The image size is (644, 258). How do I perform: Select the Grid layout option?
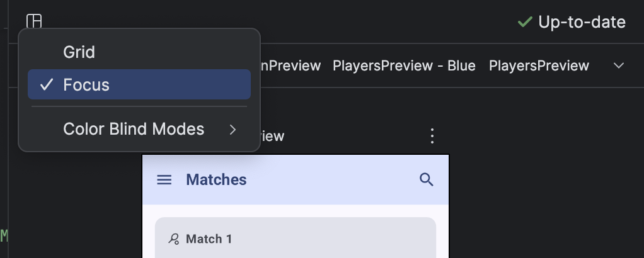click(x=79, y=52)
